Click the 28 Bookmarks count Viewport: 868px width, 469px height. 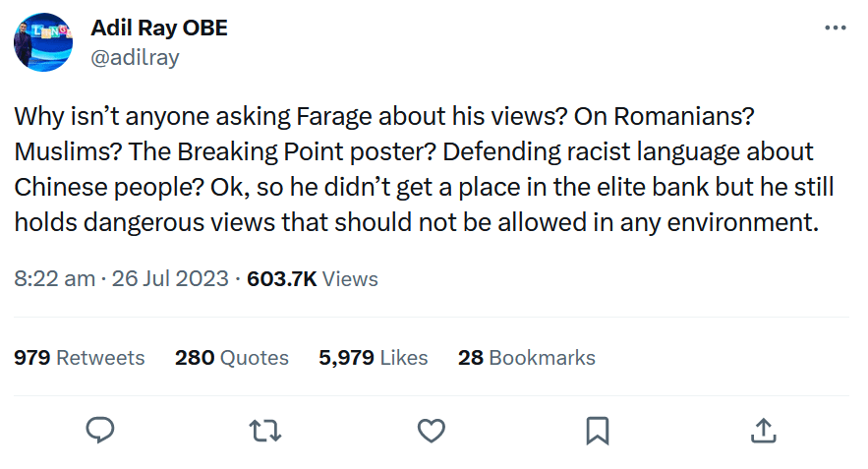(527, 358)
